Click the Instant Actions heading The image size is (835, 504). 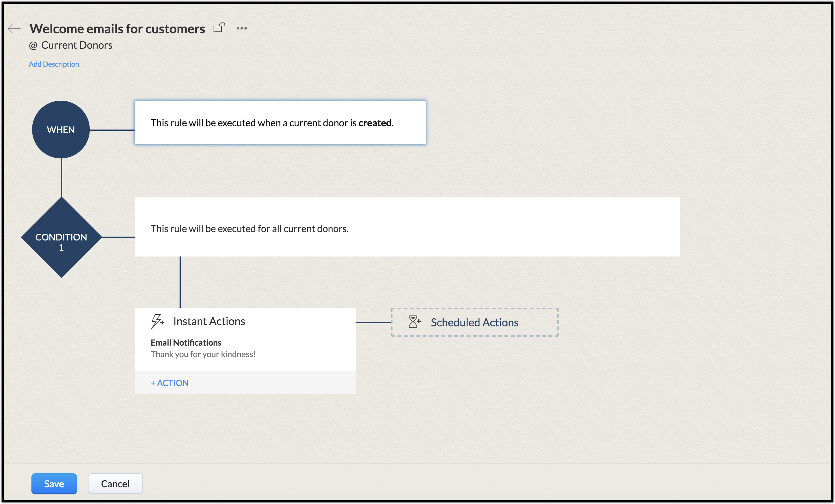tap(209, 321)
